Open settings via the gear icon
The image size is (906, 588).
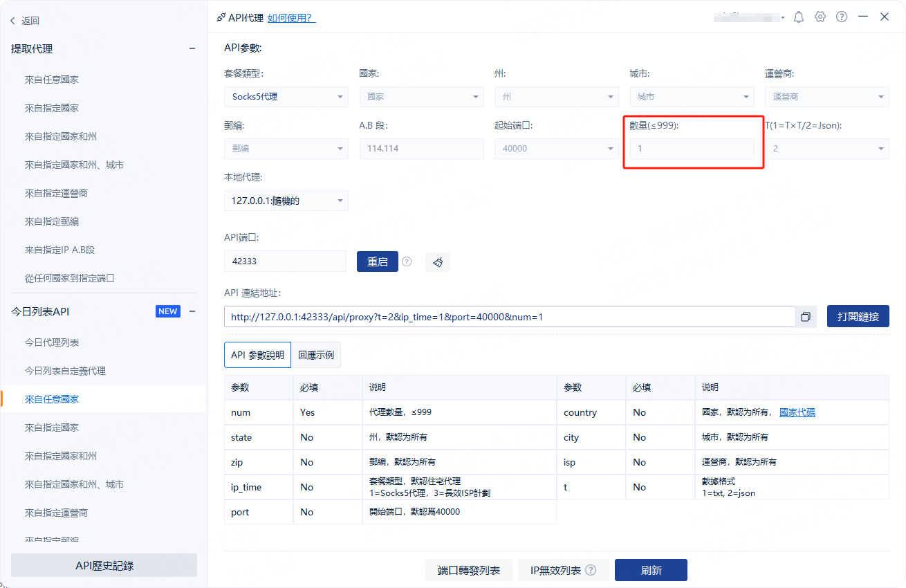click(x=820, y=17)
